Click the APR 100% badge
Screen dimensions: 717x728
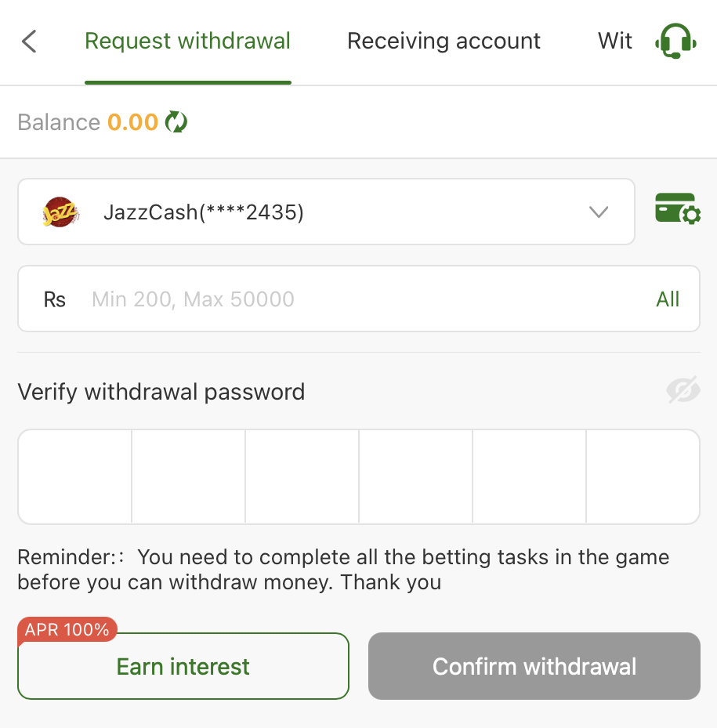click(67, 629)
